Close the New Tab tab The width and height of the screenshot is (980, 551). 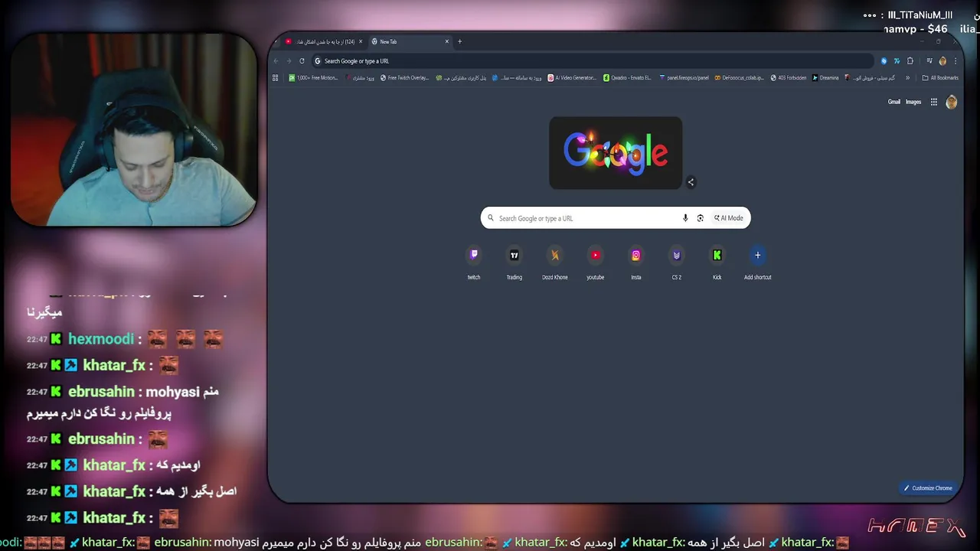pos(447,41)
